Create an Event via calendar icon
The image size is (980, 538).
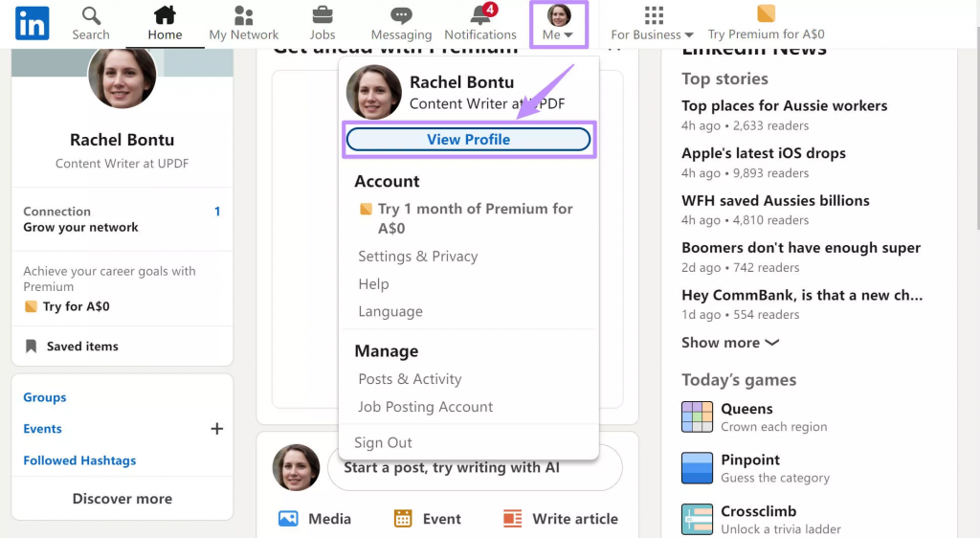403,519
